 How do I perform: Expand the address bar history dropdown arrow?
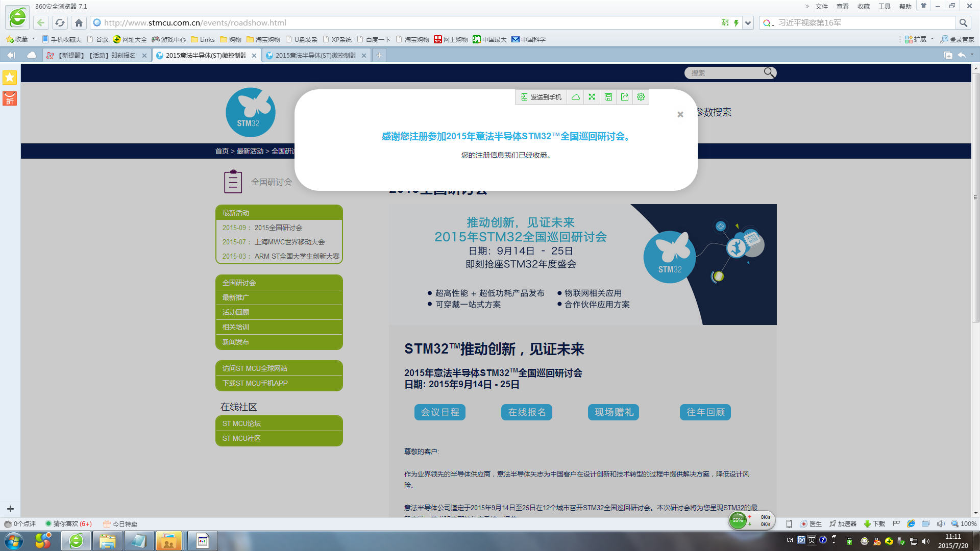[748, 22]
